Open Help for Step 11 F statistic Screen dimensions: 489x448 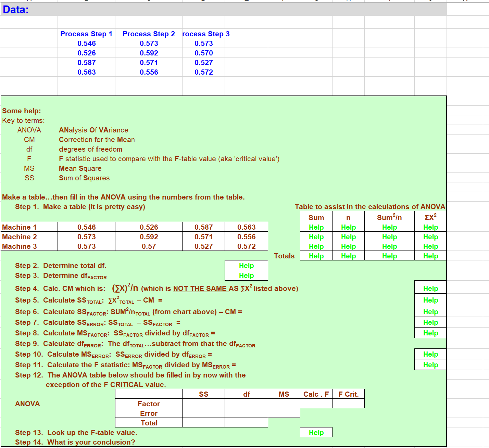pos(430,364)
